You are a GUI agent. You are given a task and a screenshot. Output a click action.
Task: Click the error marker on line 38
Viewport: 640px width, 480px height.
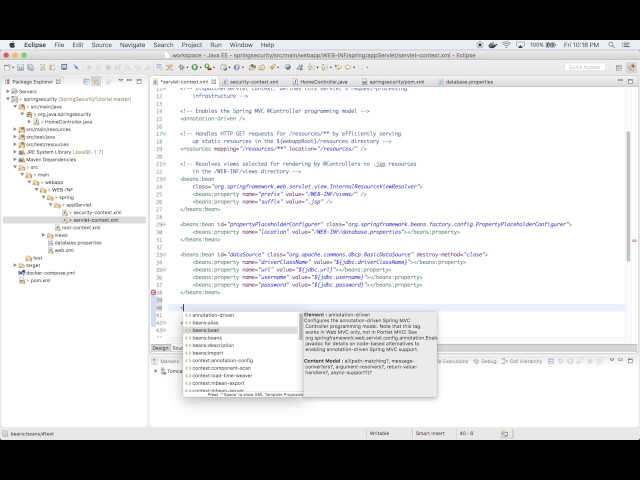coord(153,292)
